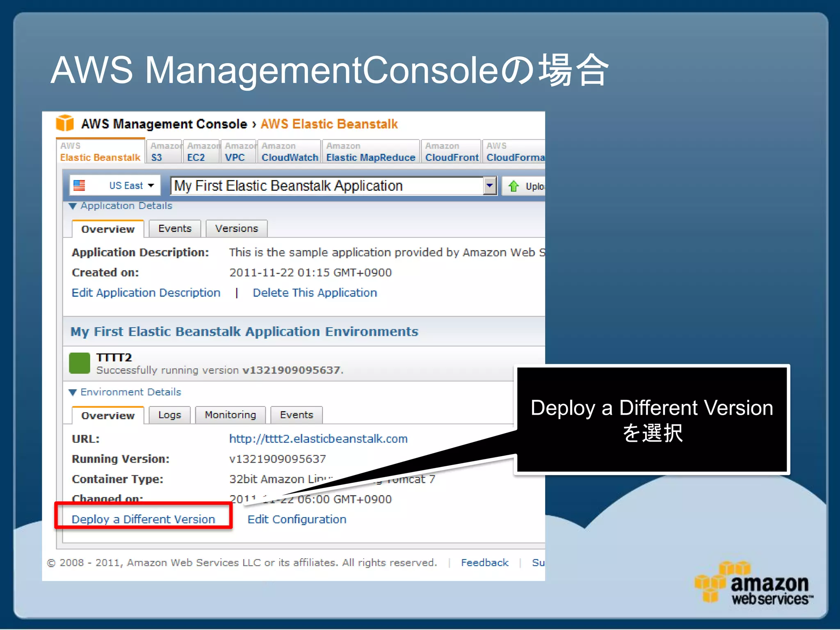Image resolution: width=840 pixels, height=630 pixels.
Task: Click the TTTT2 environment name
Action: [x=114, y=357]
